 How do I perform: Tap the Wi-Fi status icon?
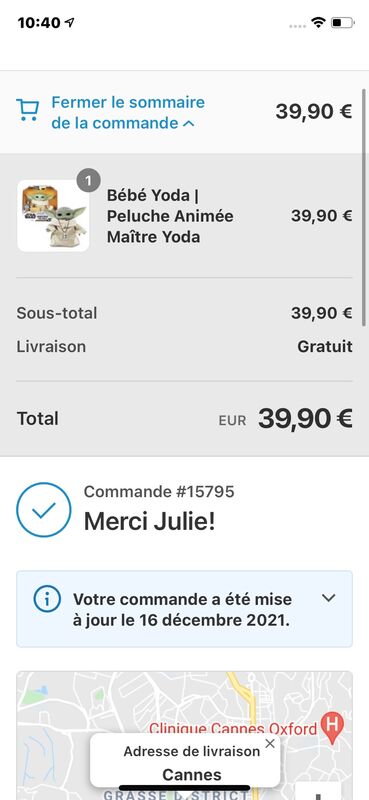[x=319, y=22]
